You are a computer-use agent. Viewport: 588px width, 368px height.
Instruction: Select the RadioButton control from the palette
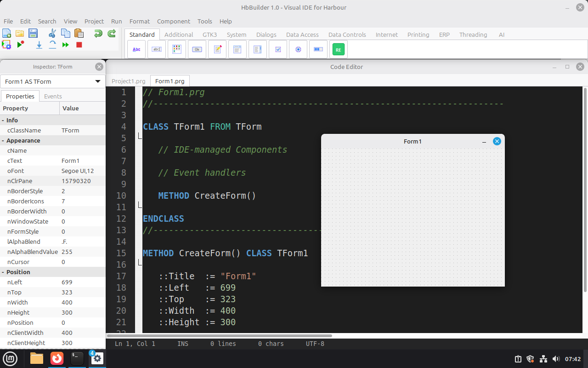coord(298,49)
